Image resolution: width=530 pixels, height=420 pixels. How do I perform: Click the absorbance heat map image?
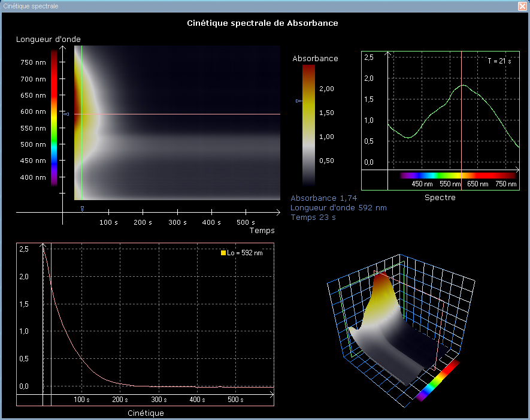[x=177, y=122]
